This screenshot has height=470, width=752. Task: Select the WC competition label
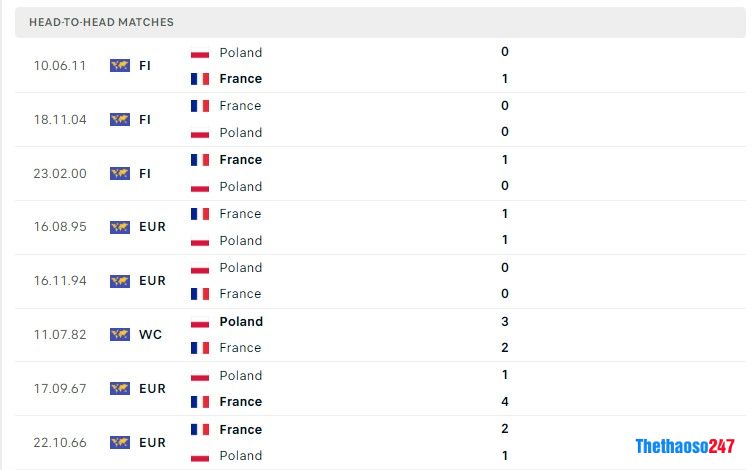pos(151,334)
